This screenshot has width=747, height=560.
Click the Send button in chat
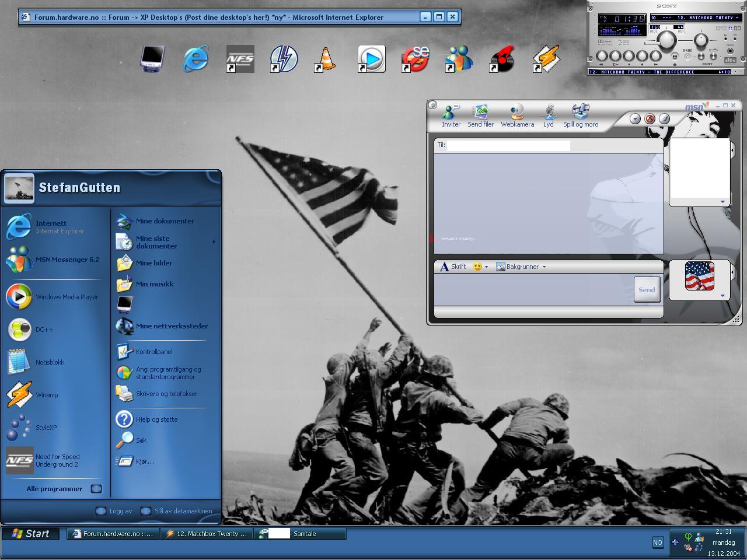(x=647, y=289)
